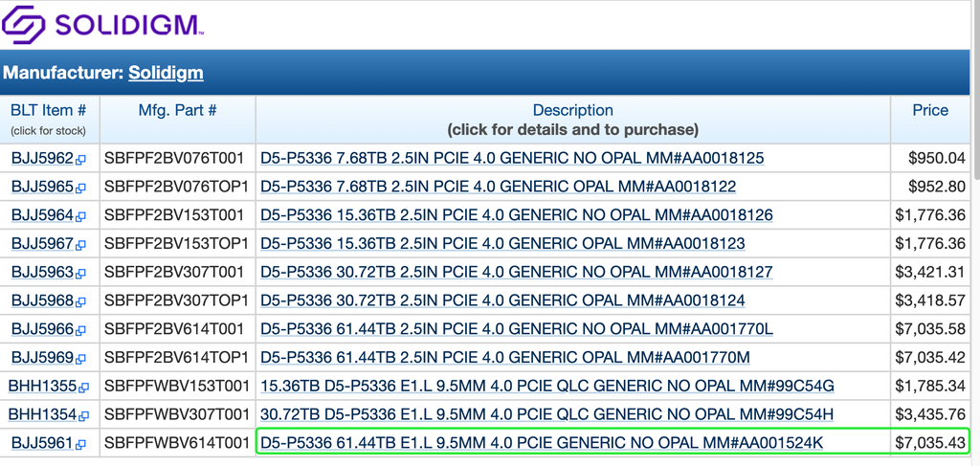Open stock popup icon beside BJJ5966
Viewport: 980px width, 466px height.
coord(80,331)
